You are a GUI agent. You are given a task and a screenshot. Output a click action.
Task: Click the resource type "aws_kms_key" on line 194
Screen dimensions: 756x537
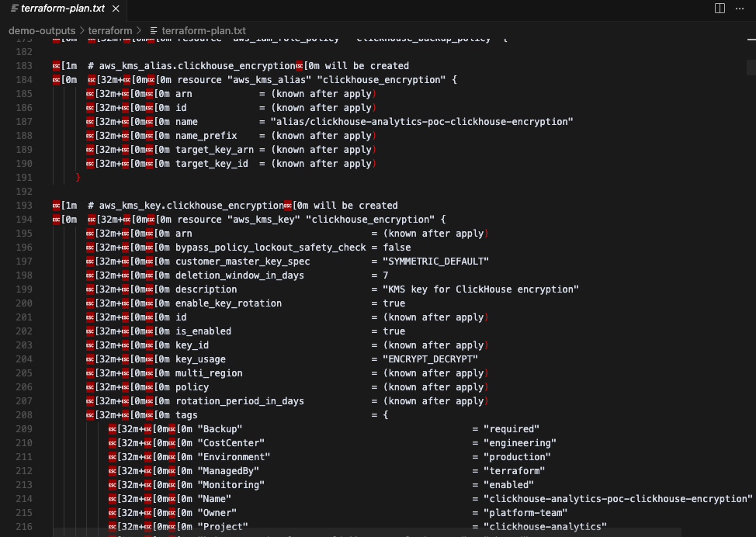[x=264, y=220]
